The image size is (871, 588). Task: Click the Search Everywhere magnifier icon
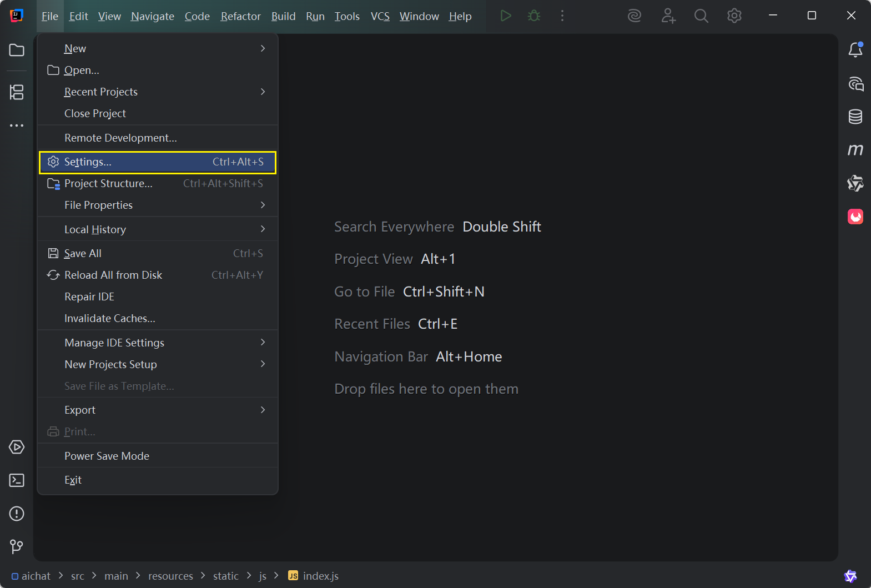[701, 16]
